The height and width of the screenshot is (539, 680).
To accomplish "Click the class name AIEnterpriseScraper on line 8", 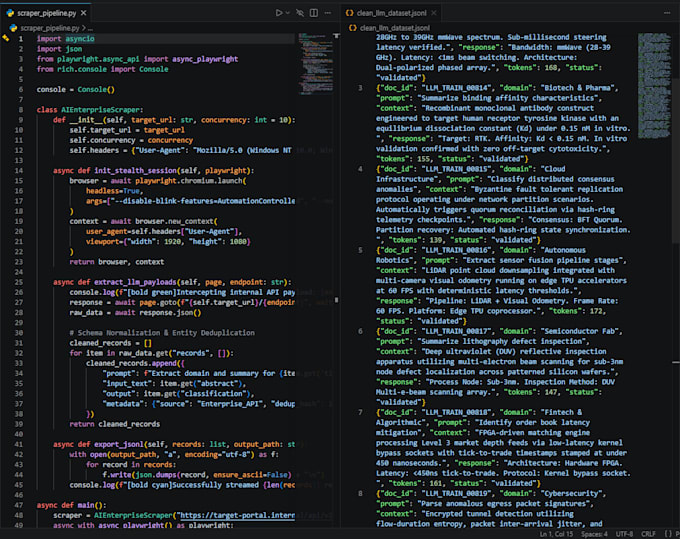I will [100, 110].
